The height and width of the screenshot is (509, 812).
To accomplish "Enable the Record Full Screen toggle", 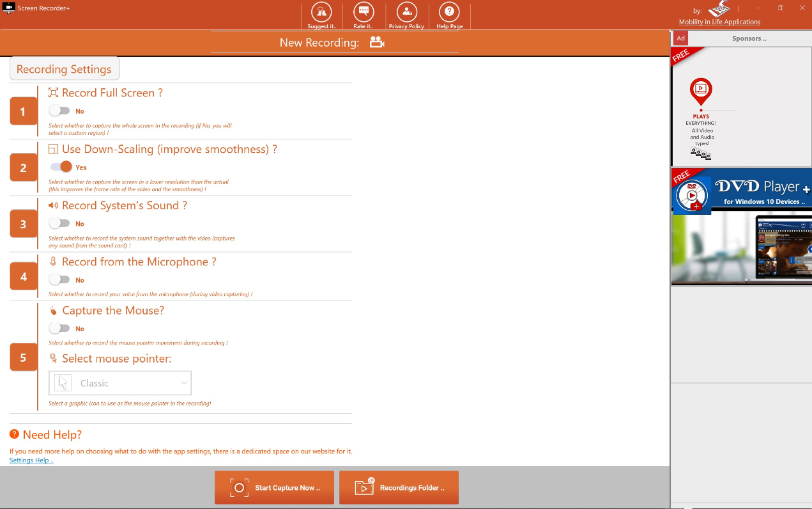I will pyautogui.click(x=59, y=111).
